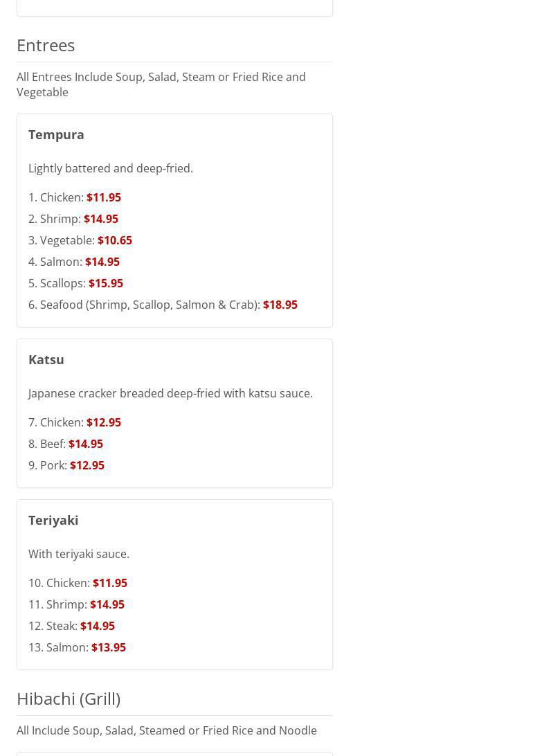Choose the Scallops $15.95 price

point(105,284)
